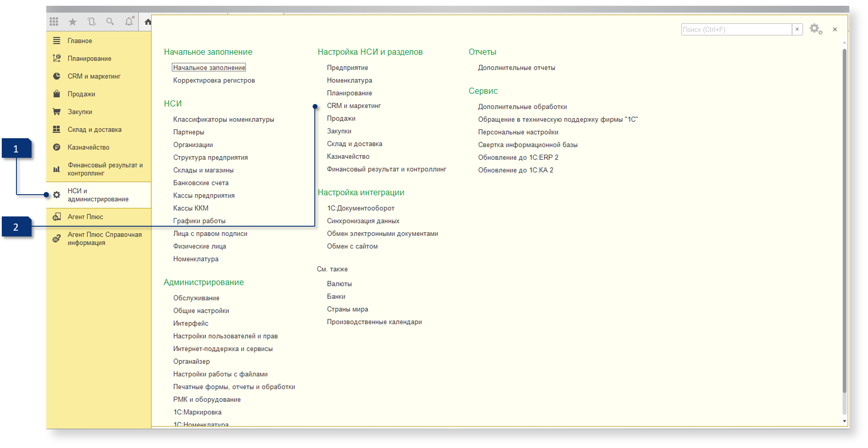Click the Агент Плюс section icon
The width and height of the screenshot is (868, 448).
pos(56,216)
